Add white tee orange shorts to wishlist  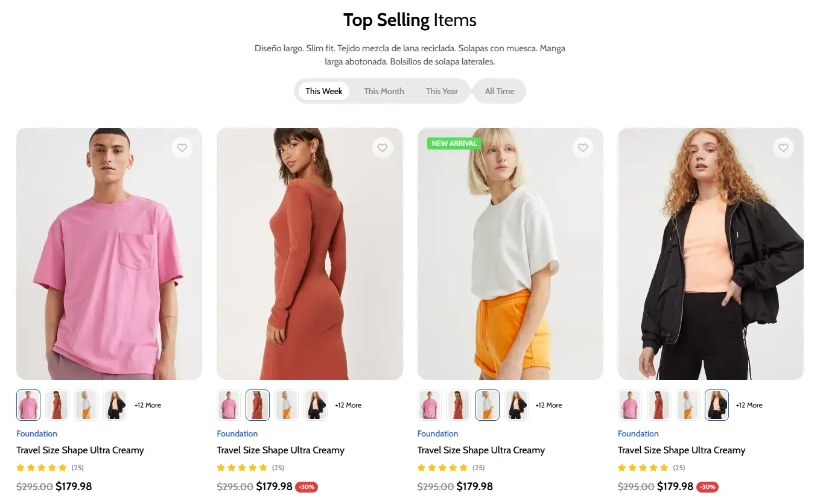click(x=583, y=148)
